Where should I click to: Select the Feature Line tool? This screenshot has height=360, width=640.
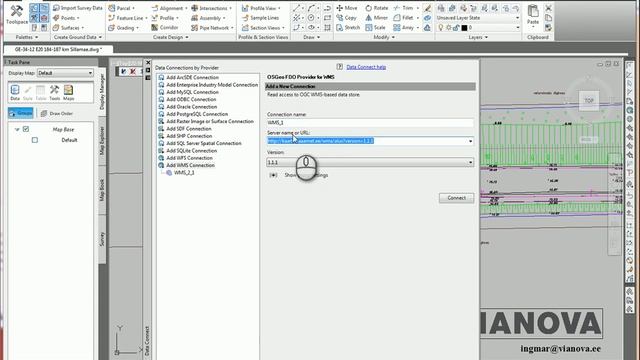click(128, 18)
